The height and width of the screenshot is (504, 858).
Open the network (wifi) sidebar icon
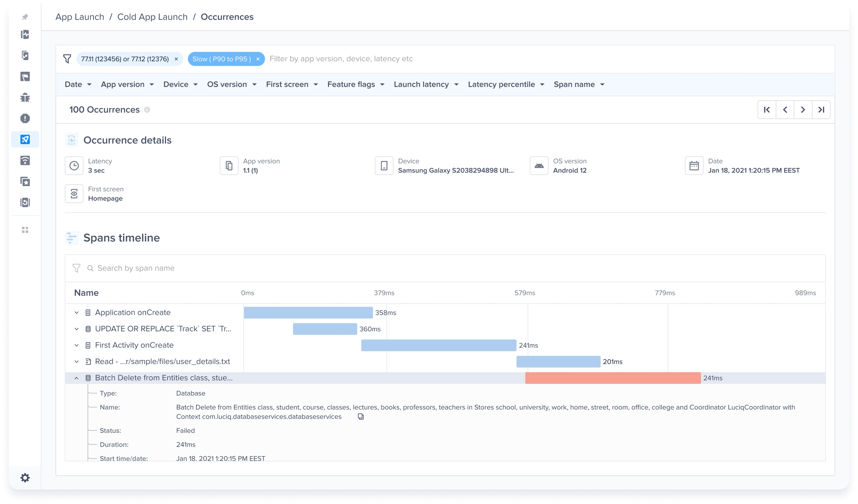pyautogui.click(x=25, y=160)
